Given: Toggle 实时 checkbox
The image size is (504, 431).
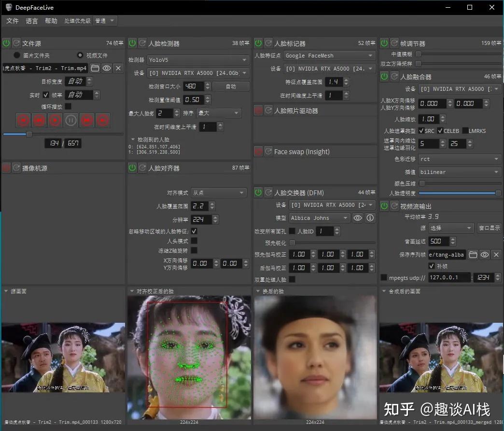Looking at the screenshot, I should [x=46, y=95].
